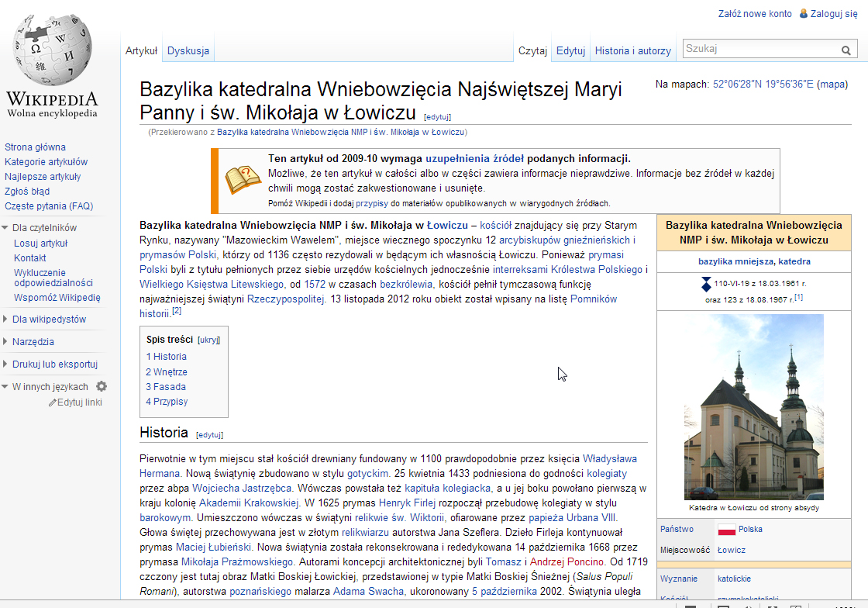The height and width of the screenshot is (608, 868).
Task: Click papieża Urbana VIII link
Action: point(573,518)
